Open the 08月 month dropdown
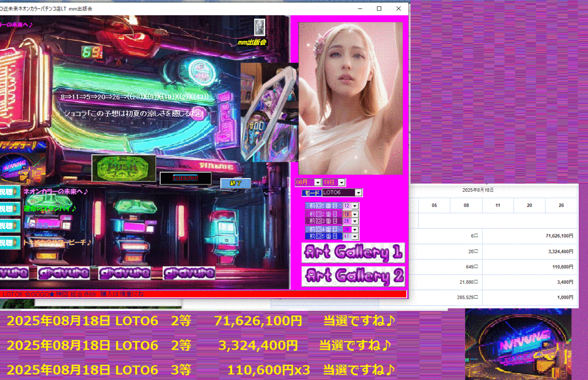This screenshot has height=380, width=588. tap(318, 182)
